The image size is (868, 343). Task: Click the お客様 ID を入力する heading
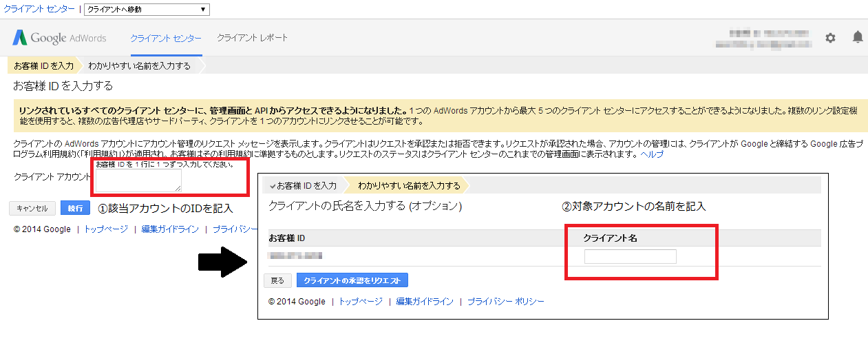(x=63, y=86)
